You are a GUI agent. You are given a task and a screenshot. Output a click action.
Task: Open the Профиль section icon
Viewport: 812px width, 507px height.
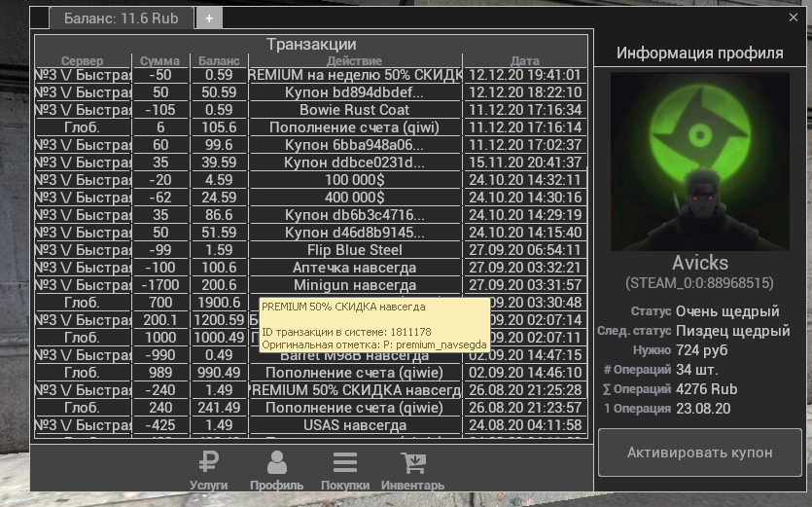pos(276,470)
